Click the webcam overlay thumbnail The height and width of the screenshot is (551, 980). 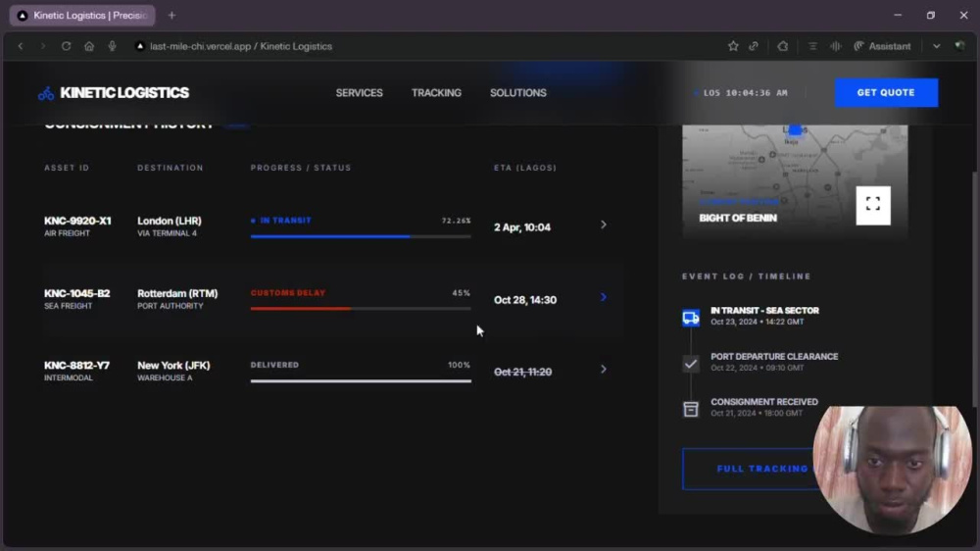click(x=893, y=470)
